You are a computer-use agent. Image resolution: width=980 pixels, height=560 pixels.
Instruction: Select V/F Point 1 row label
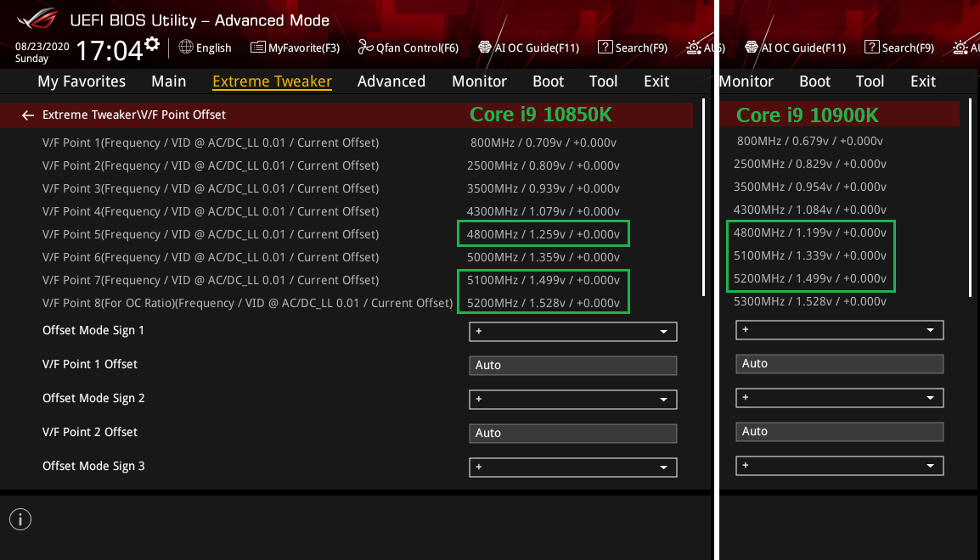coord(211,143)
